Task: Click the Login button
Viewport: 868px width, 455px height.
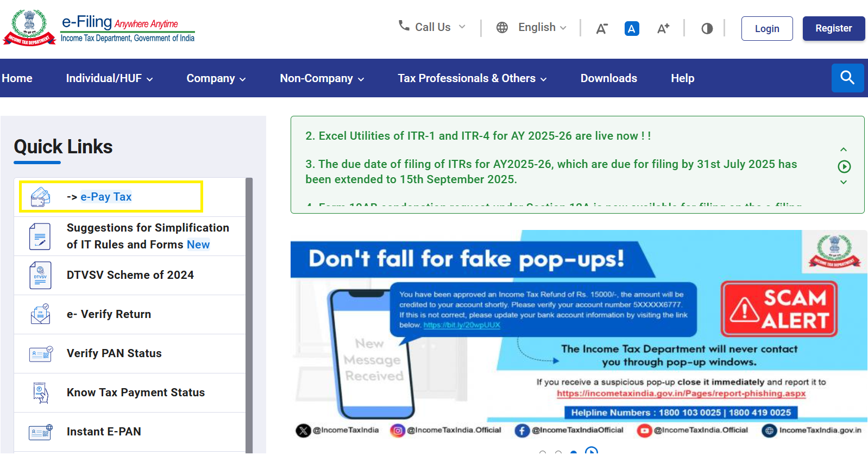Action: [x=767, y=28]
